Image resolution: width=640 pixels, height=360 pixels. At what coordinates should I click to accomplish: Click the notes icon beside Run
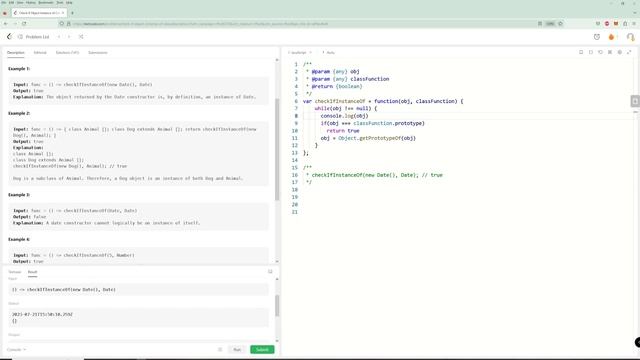click(220, 350)
